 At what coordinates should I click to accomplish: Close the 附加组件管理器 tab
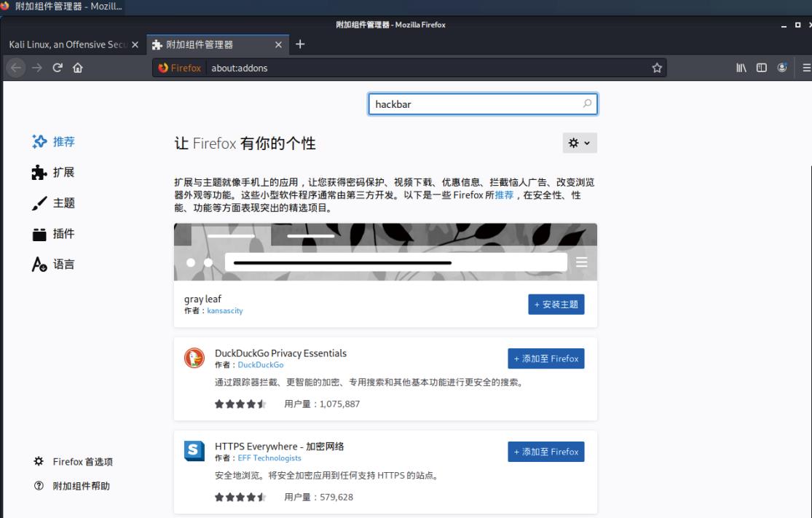(278, 44)
